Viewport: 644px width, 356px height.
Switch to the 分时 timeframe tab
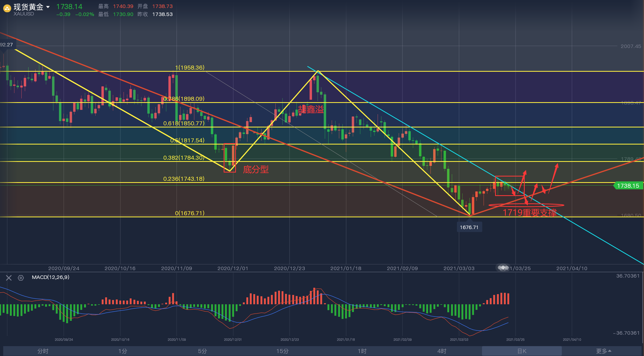click(x=43, y=351)
